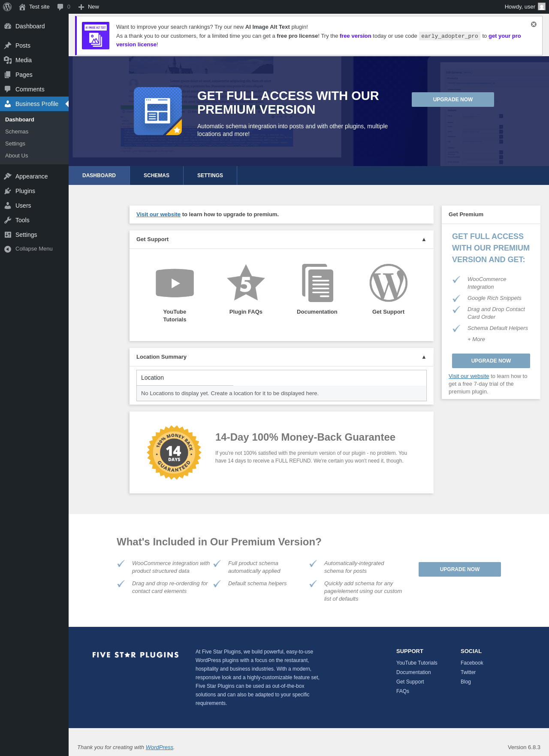
Task: Click the Get Premium panel heading
Action: (x=466, y=215)
